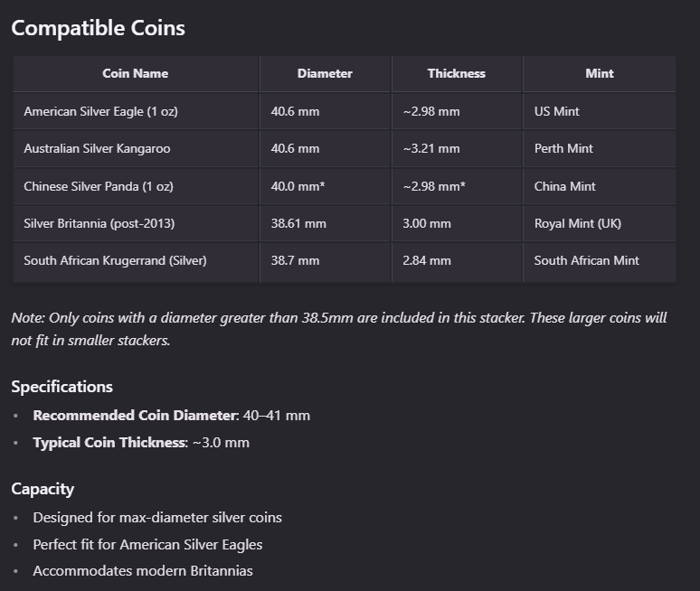This screenshot has height=591, width=700.
Task: Select the Chinese Silver Panda (1 oz) cell
Action: (99, 187)
